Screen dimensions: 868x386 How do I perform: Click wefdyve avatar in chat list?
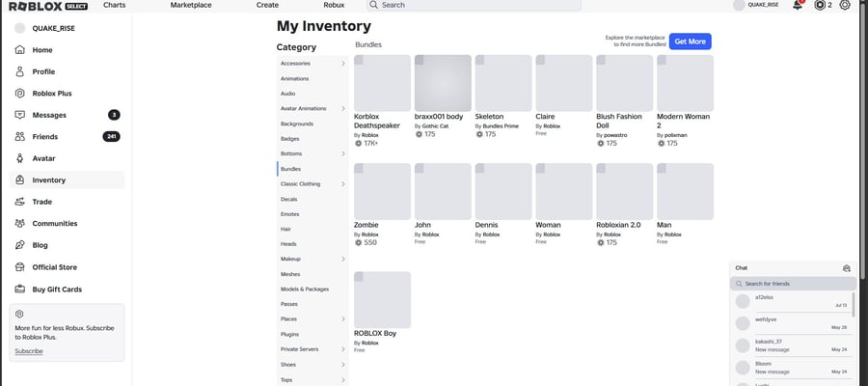pyautogui.click(x=743, y=323)
